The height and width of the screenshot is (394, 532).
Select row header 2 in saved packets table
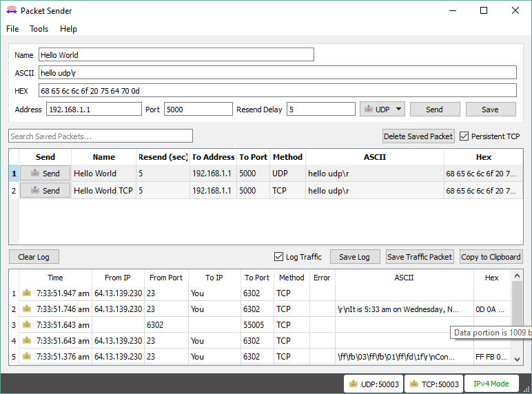(14, 191)
